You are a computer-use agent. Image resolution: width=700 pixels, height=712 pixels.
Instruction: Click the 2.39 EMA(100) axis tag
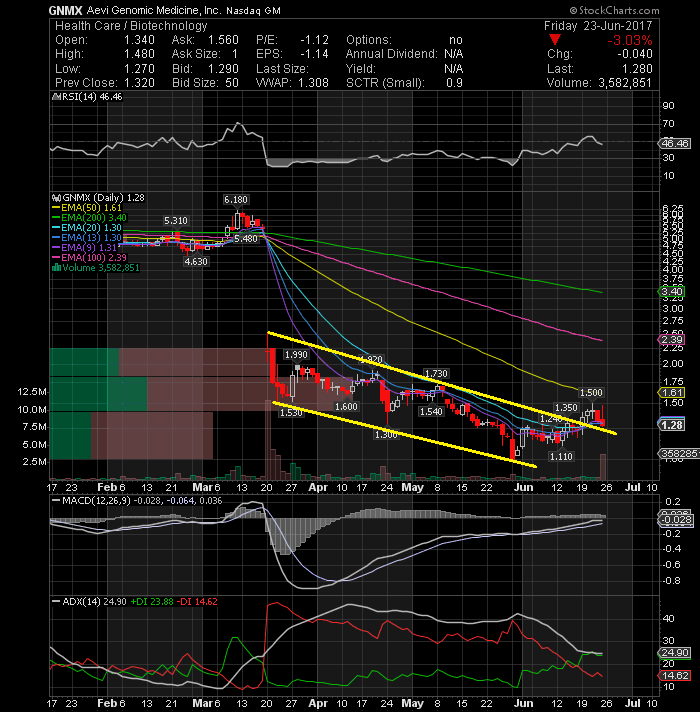point(671,339)
